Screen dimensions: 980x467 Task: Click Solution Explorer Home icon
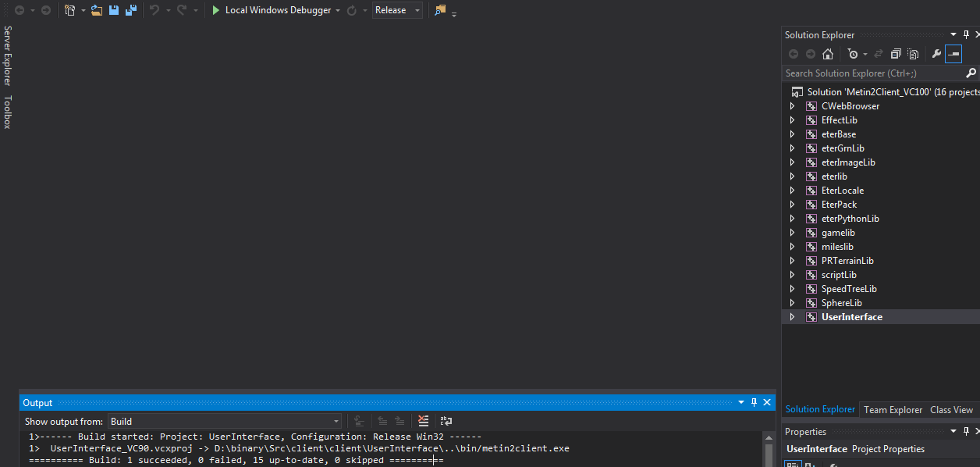(828, 54)
